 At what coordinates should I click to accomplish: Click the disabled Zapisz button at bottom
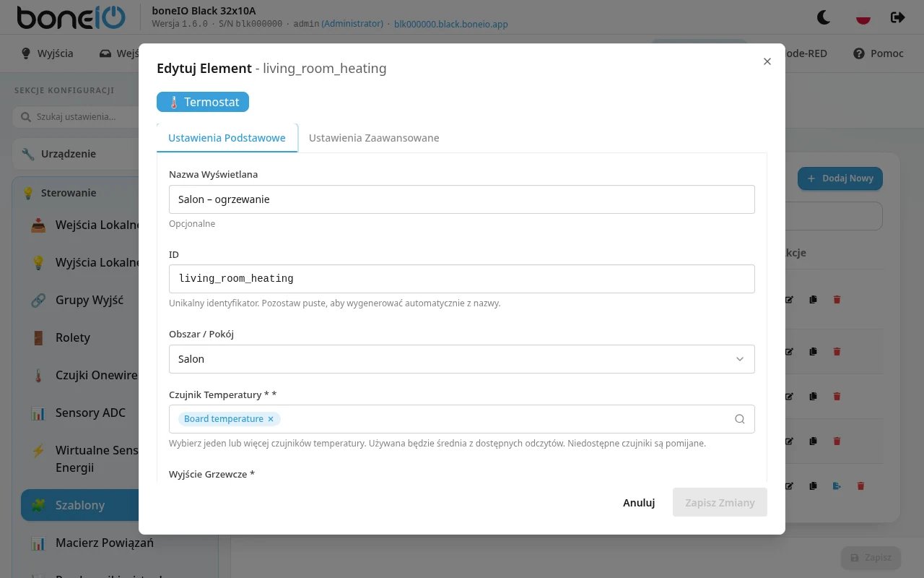point(871,558)
